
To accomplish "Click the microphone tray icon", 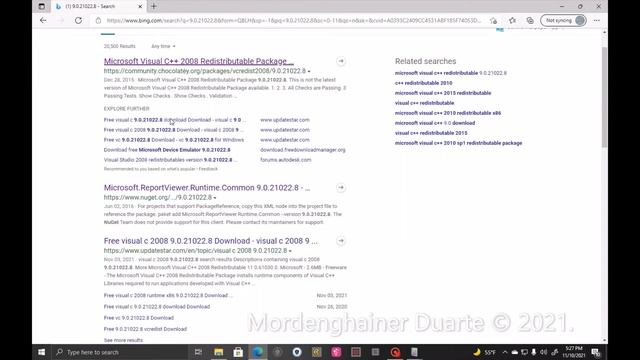I will pyautogui.click(x=533, y=352).
